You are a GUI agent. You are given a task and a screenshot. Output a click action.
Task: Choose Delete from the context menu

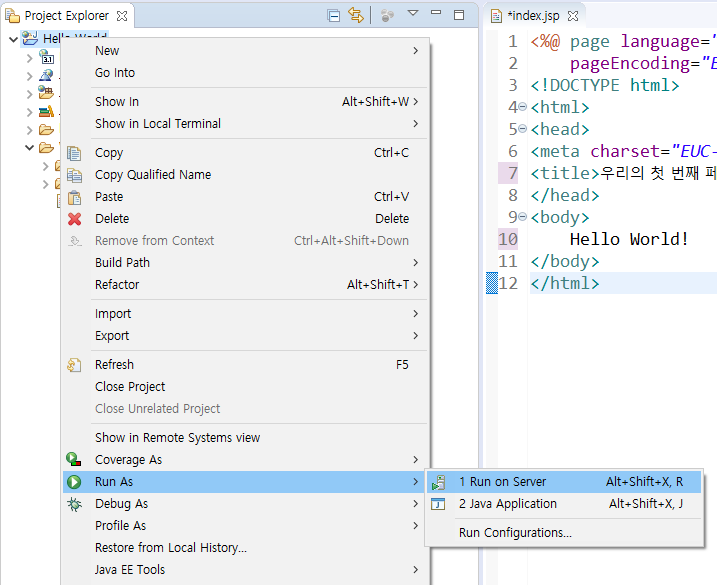click(245, 219)
